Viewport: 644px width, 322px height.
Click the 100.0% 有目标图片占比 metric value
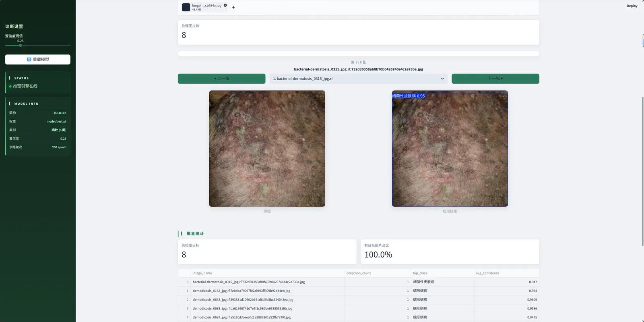[x=378, y=255]
